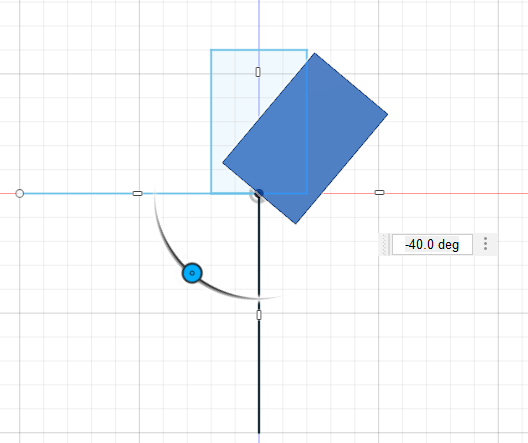The width and height of the screenshot is (528, 443).
Task: Click the -40.0 deg angle input field
Action: [432, 244]
